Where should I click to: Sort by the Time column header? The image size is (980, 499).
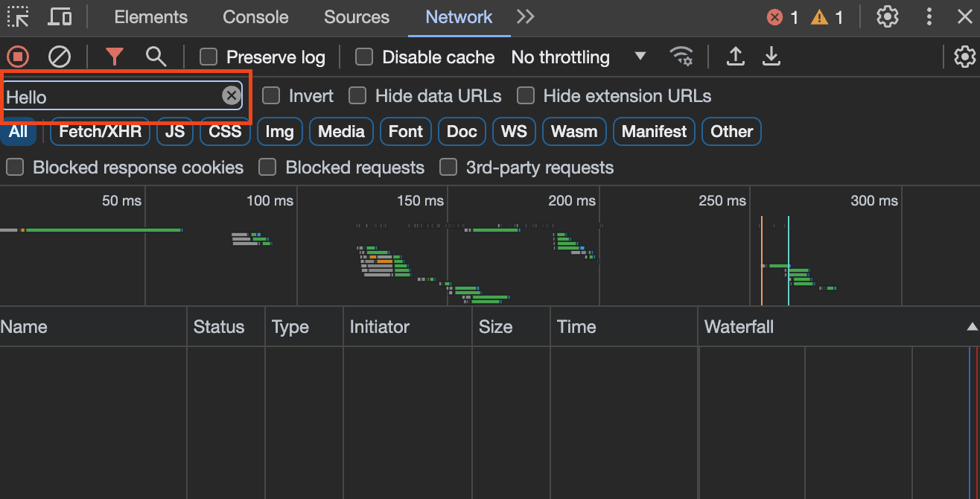click(x=624, y=327)
